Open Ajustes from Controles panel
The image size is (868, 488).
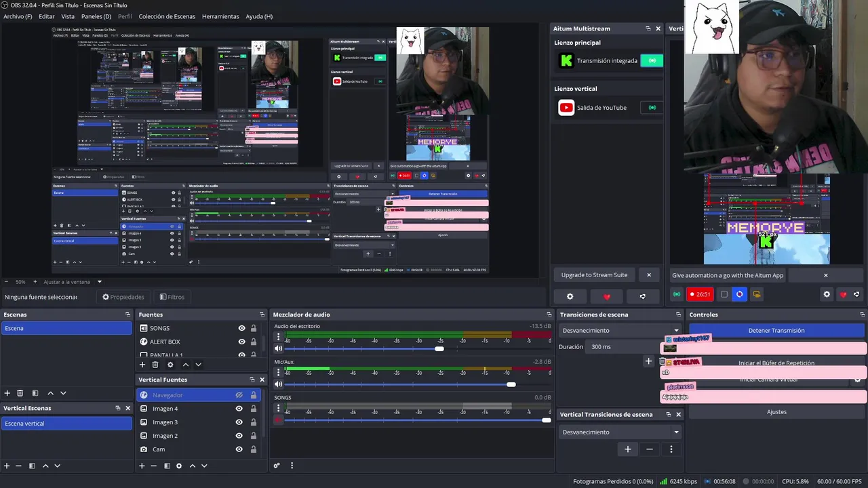[x=776, y=412]
